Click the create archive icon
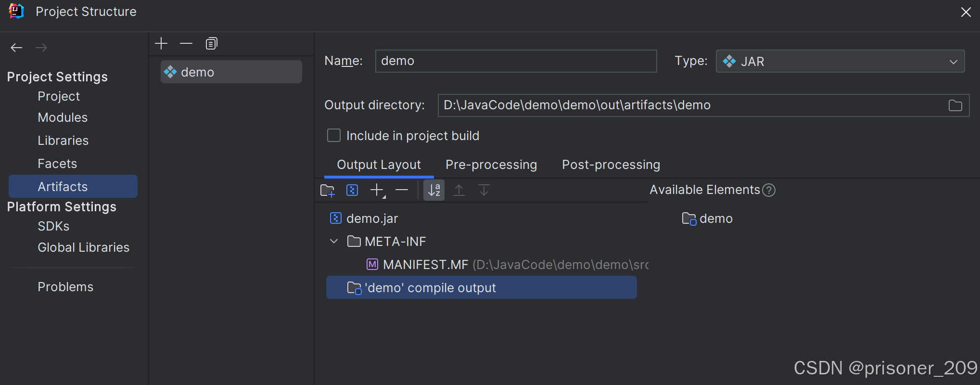Screen dimensions: 980x385 point(352,191)
